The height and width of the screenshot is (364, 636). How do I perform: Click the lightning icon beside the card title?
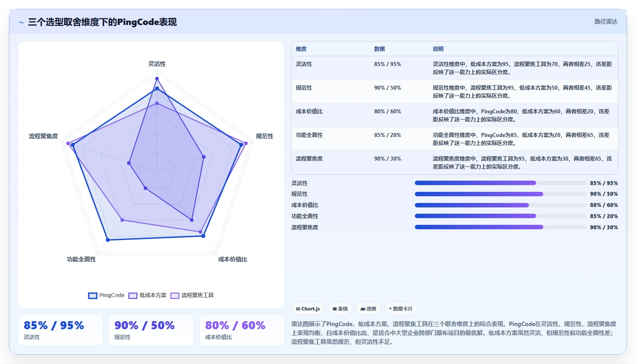coord(21,22)
